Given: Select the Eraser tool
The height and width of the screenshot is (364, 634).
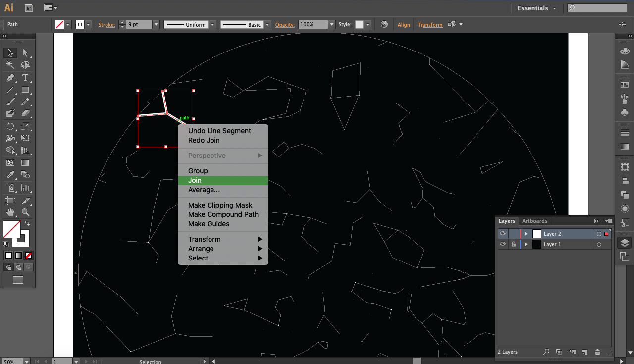Looking at the screenshot, I should tap(25, 113).
